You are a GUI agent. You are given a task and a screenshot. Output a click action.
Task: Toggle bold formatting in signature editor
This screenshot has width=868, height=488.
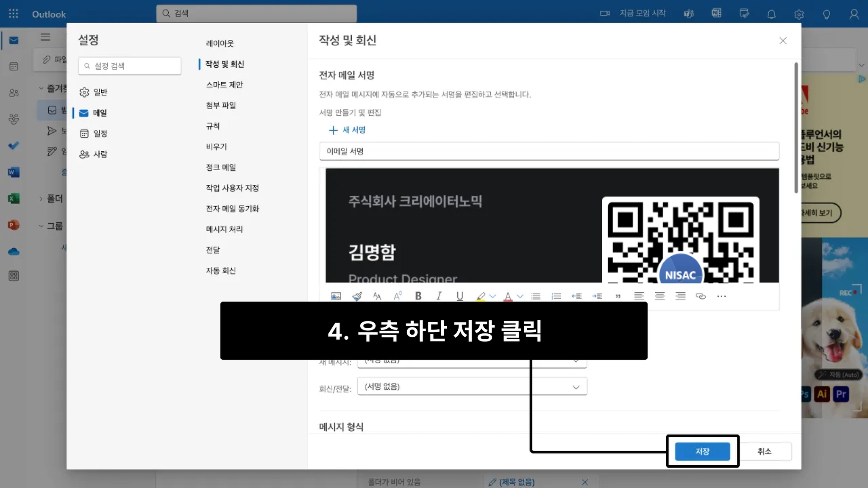[418, 296]
